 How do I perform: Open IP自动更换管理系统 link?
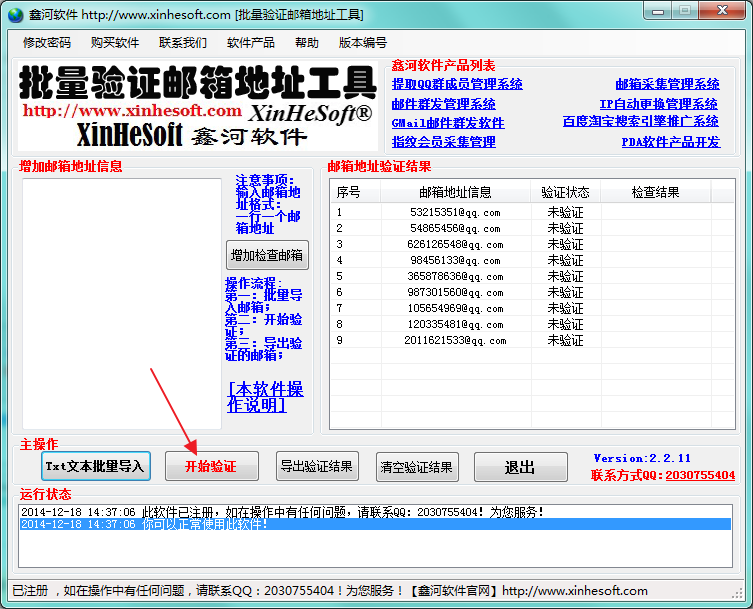coord(658,104)
